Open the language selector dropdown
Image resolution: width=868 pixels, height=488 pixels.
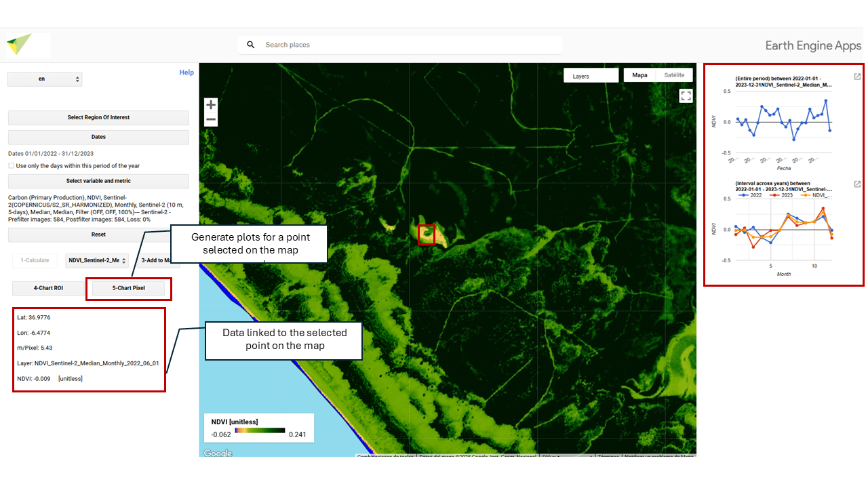[45, 79]
